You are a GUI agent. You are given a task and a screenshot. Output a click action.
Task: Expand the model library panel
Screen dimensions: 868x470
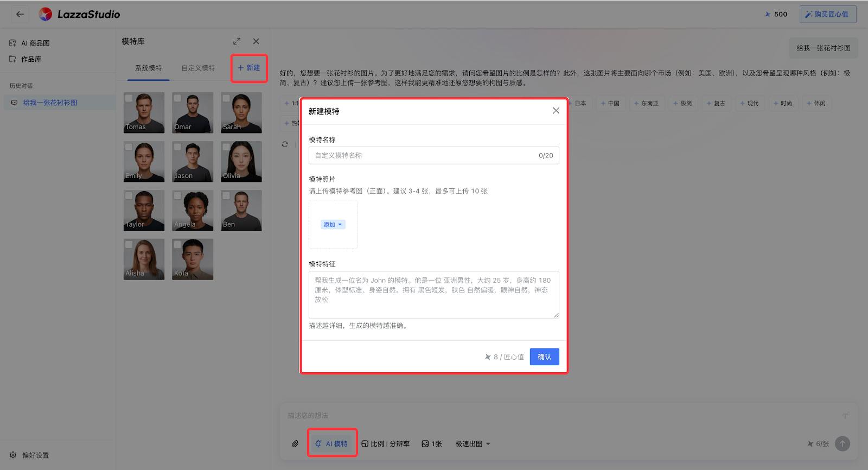click(x=237, y=42)
